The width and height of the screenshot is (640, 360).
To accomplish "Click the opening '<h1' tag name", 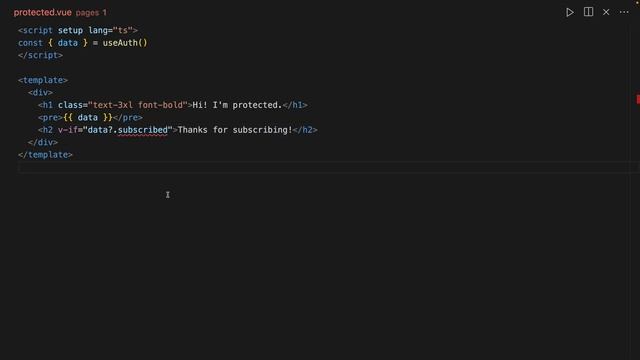I will (x=45, y=105).
